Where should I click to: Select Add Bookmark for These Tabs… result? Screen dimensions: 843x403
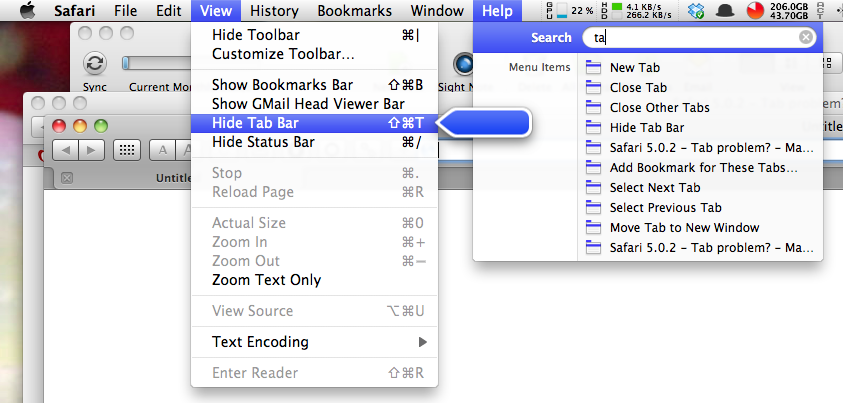[700, 168]
